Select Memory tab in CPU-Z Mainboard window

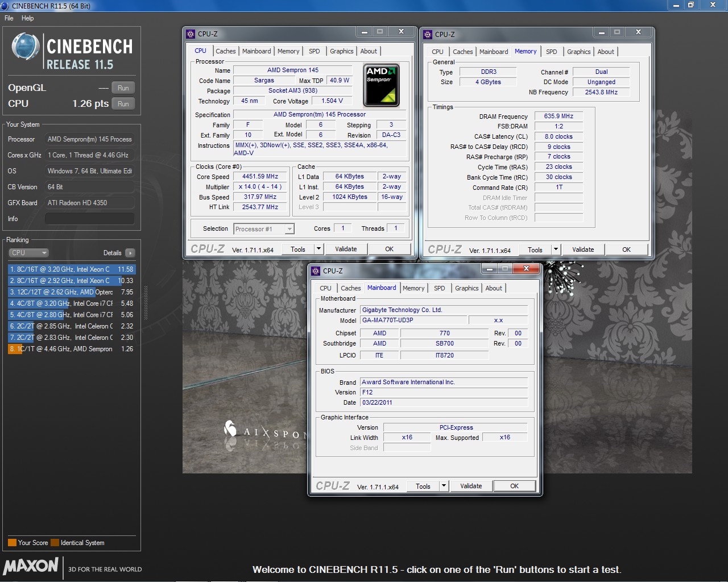(x=413, y=288)
